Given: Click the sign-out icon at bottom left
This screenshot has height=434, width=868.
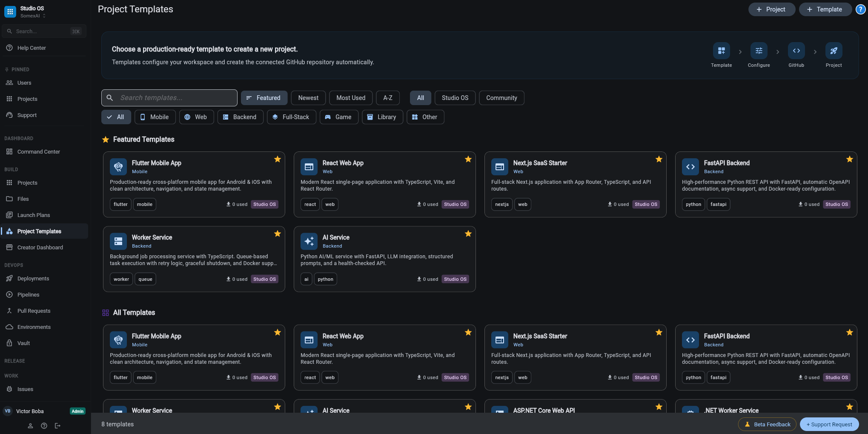Looking at the screenshot, I should tap(58, 425).
